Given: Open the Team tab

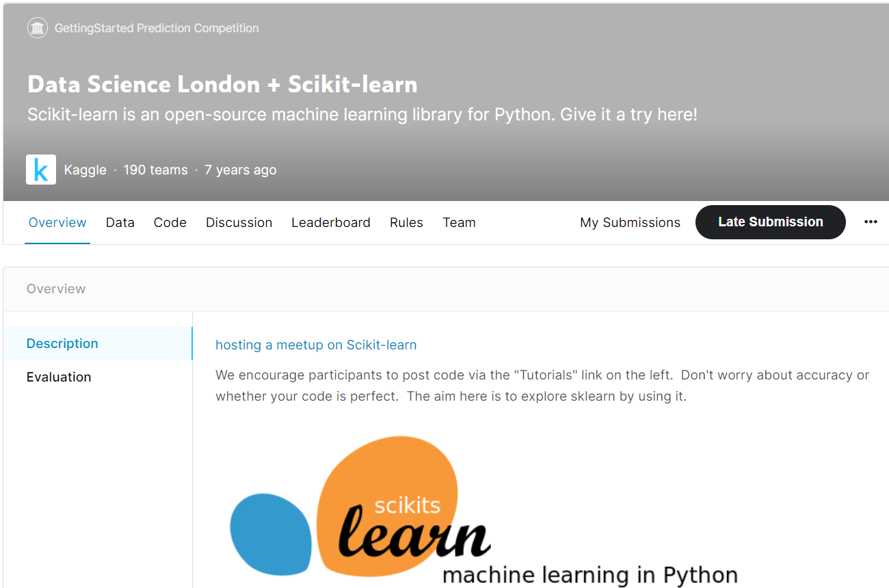Looking at the screenshot, I should tap(459, 222).
